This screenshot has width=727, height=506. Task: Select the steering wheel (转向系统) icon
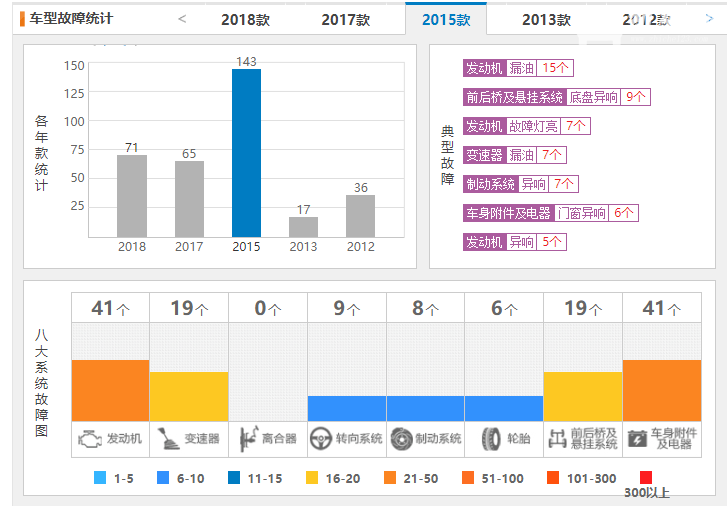pyautogui.click(x=320, y=439)
